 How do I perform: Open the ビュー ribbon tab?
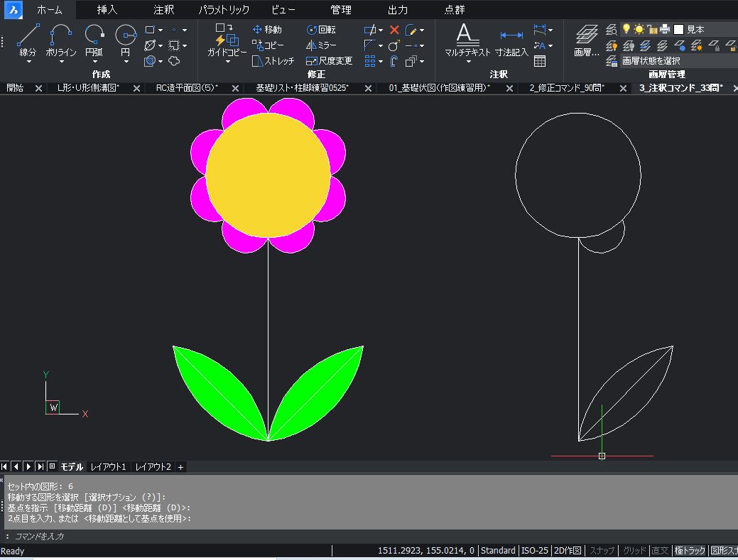click(283, 9)
